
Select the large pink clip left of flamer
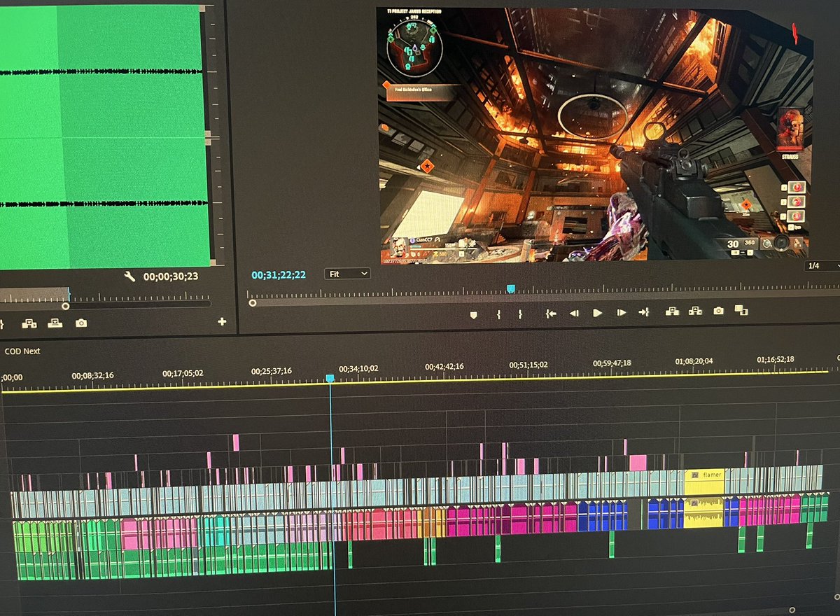tap(638, 462)
